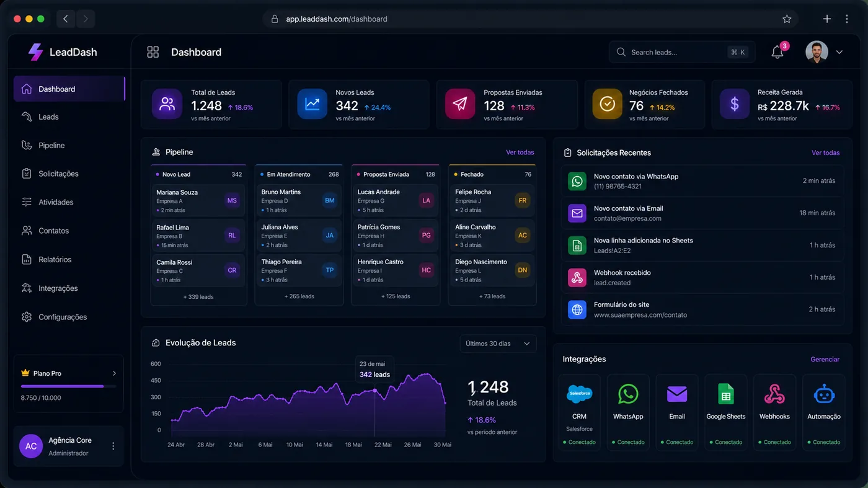Click the Plano Pro usage progress bar

point(68,386)
